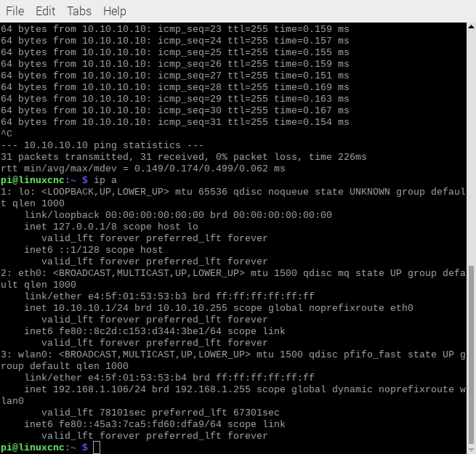Click 'link/loopback 00:00:00:00:00:00' line
The height and width of the screenshot is (454, 476).
[178, 215]
